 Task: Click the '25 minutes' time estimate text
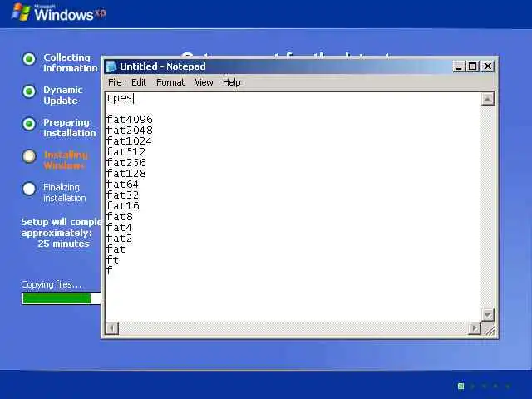[63, 244]
